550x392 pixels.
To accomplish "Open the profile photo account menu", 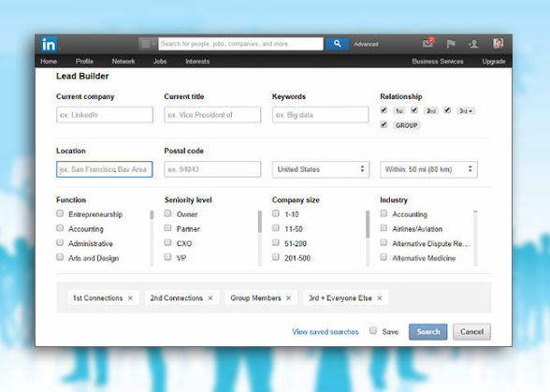I will pyautogui.click(x=498, y=44).
